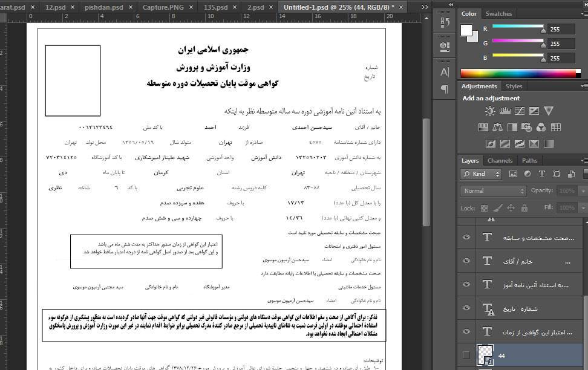Switch to the 2.psd document tab

click(255, 7)
